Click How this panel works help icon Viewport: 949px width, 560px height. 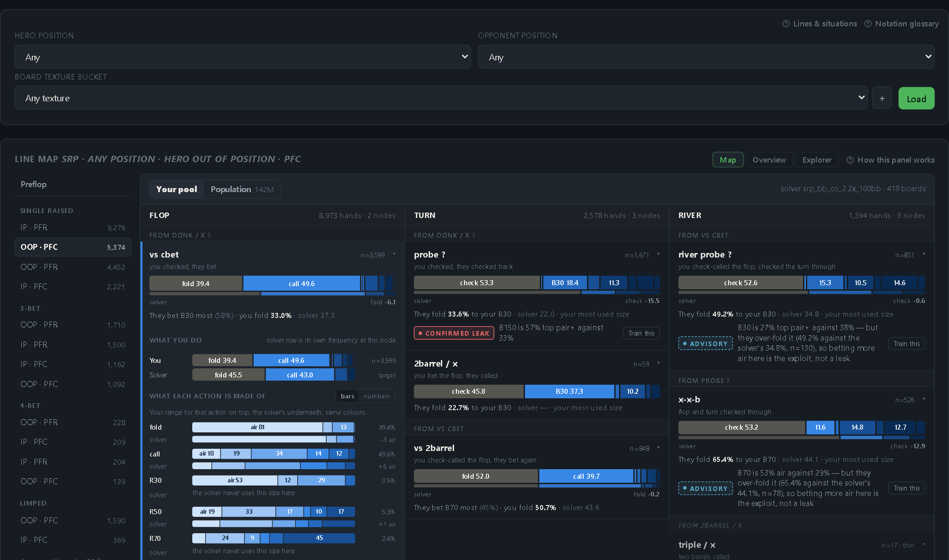click(x=850, y=160)
